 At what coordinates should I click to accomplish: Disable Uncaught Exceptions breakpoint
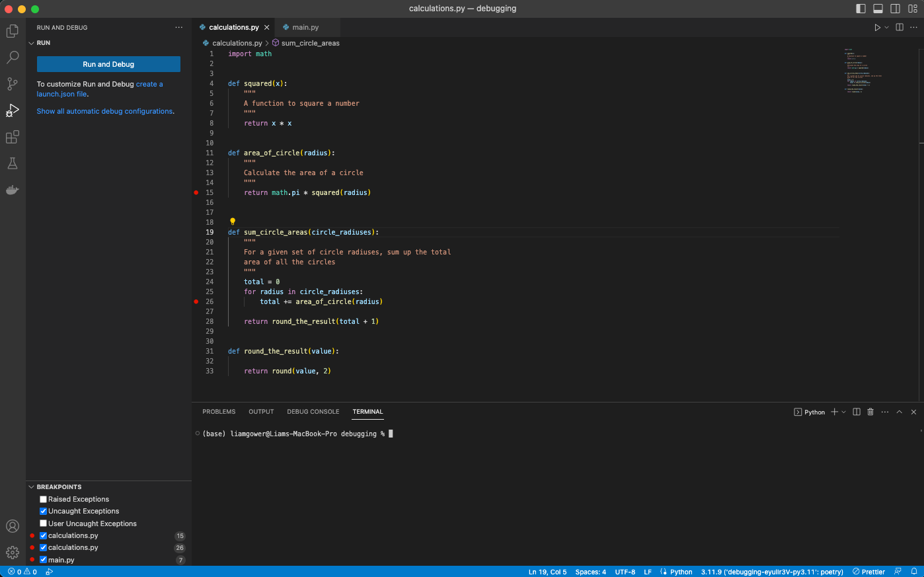pyautogui.click(x=43, y=511)
